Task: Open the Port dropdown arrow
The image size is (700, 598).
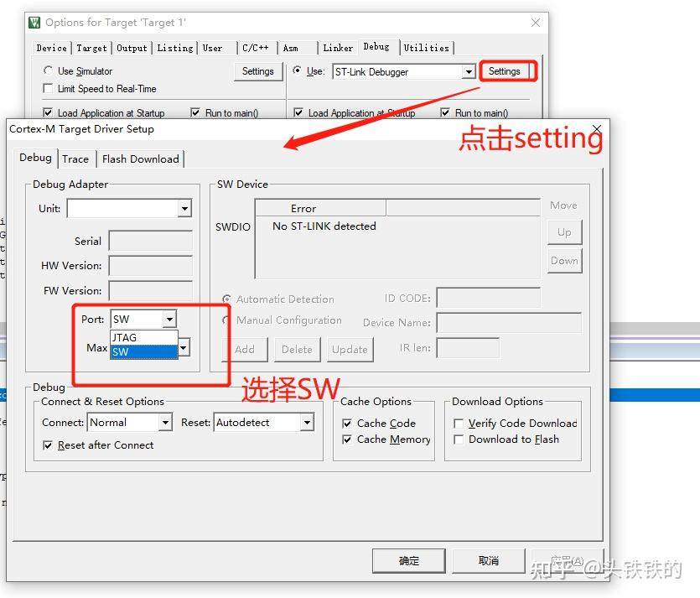Action: (169, 320)
